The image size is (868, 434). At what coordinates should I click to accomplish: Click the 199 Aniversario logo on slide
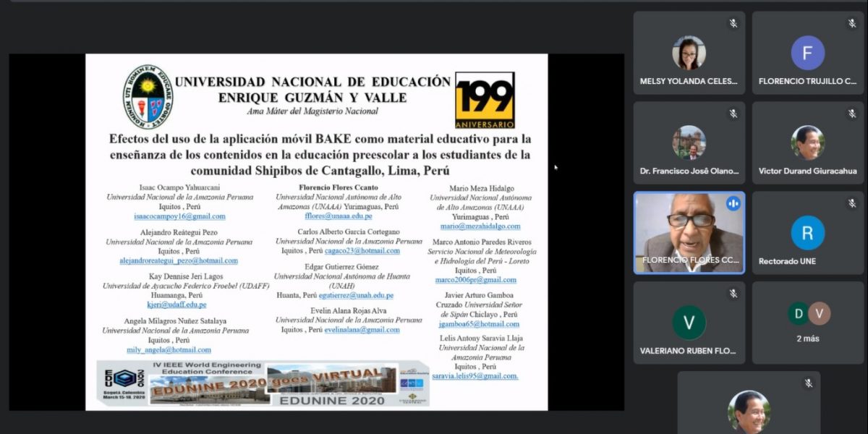[x=485, y=99]
